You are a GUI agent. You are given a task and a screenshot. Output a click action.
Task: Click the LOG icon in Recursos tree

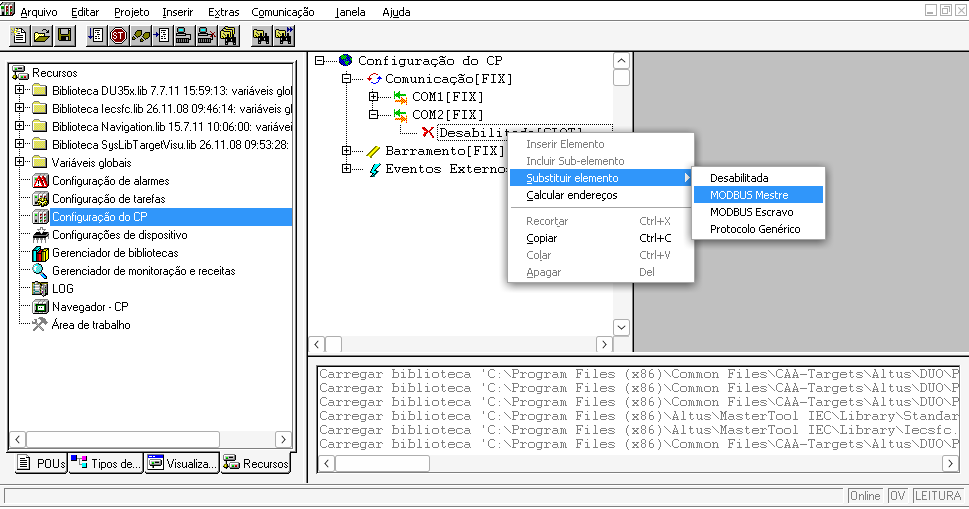[x=40, y=288]
